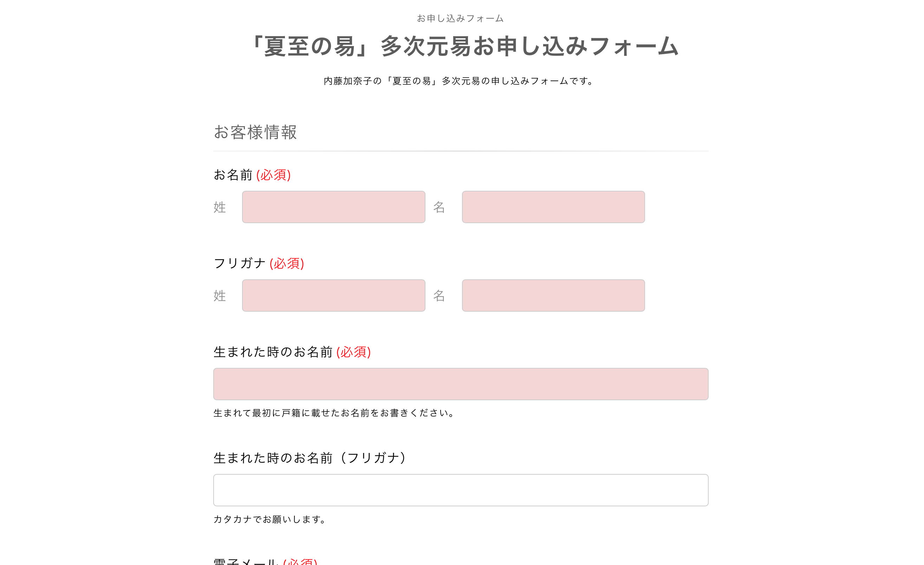Click the カタカナでお願いします helper text
The image size is (924, 565).
coord(269,520)
